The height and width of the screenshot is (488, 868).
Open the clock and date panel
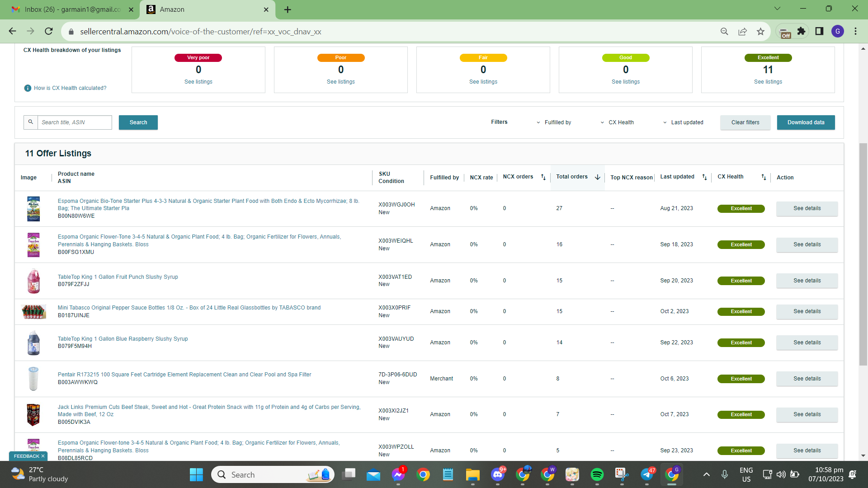[x=826, y=474]
